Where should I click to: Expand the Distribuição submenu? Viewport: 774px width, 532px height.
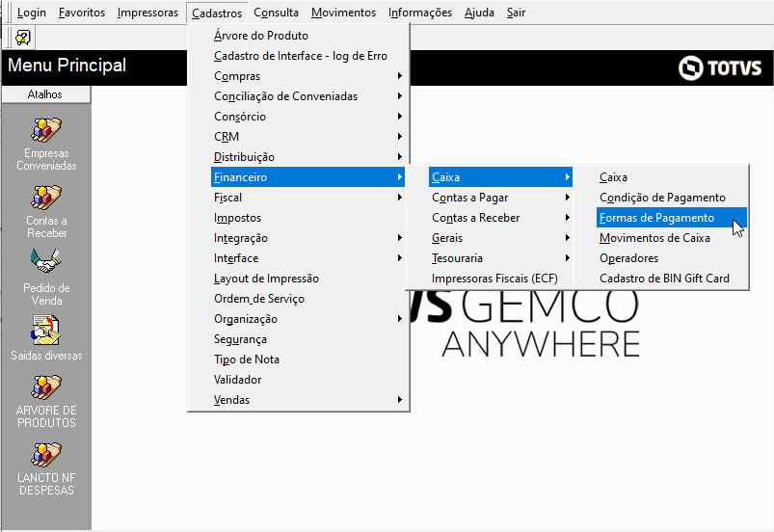tap(308, 157)
